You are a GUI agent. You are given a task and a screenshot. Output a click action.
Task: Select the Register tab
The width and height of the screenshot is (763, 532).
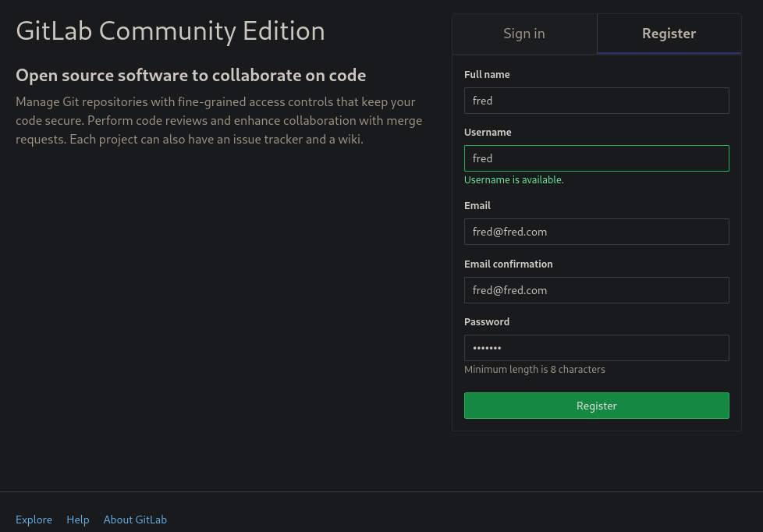tap(669, 34)
